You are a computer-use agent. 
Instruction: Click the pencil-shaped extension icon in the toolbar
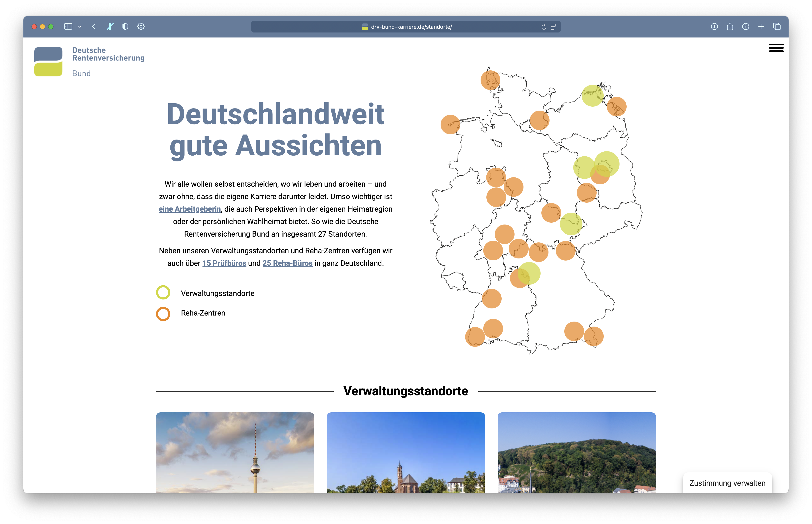pos(110,26)
